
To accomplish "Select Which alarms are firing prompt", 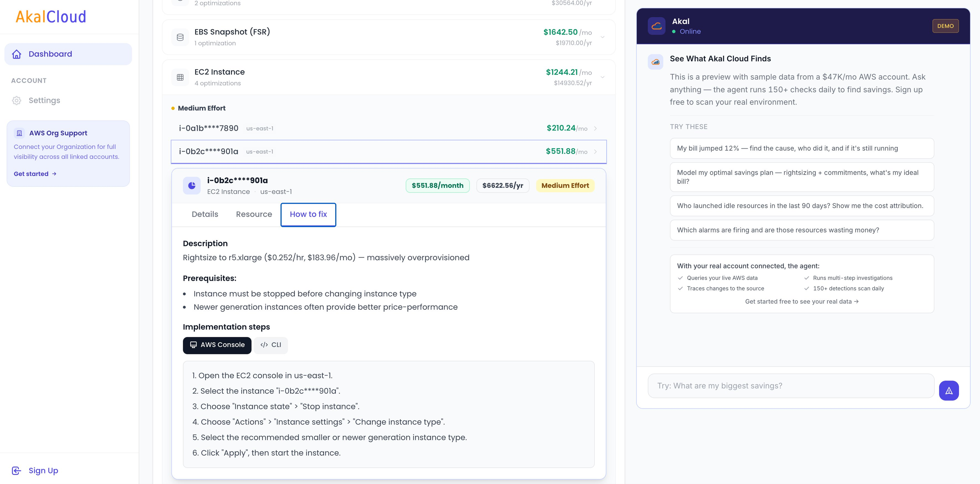I will pos(802,230).
